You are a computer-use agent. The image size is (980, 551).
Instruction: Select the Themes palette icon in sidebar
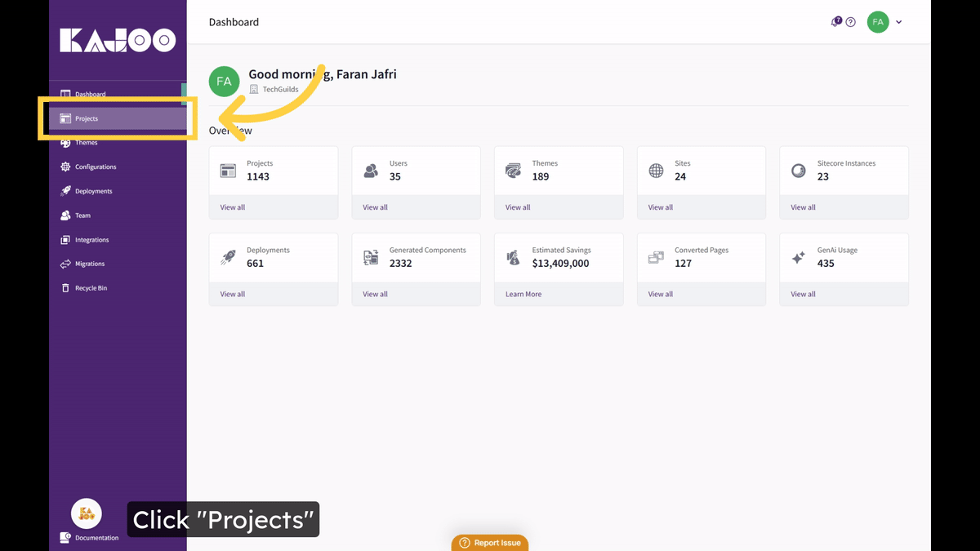coord(65,143)
